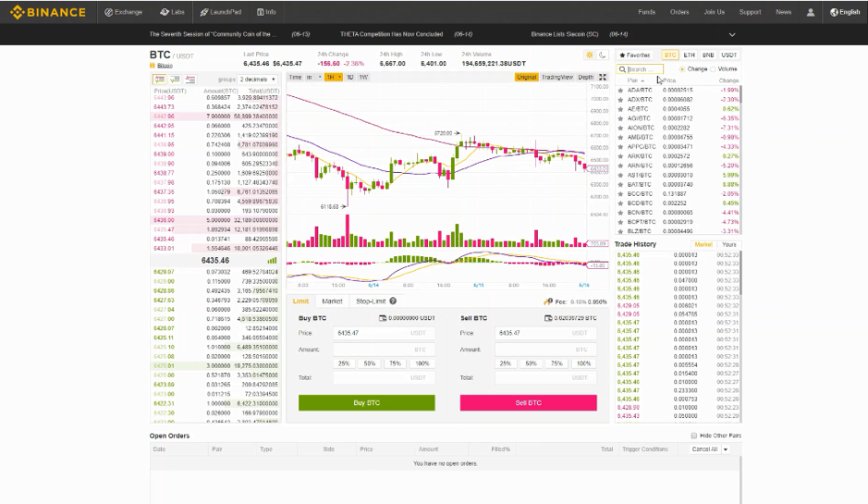
Task: Switch chart to TradingView
Action: (556, 77)
